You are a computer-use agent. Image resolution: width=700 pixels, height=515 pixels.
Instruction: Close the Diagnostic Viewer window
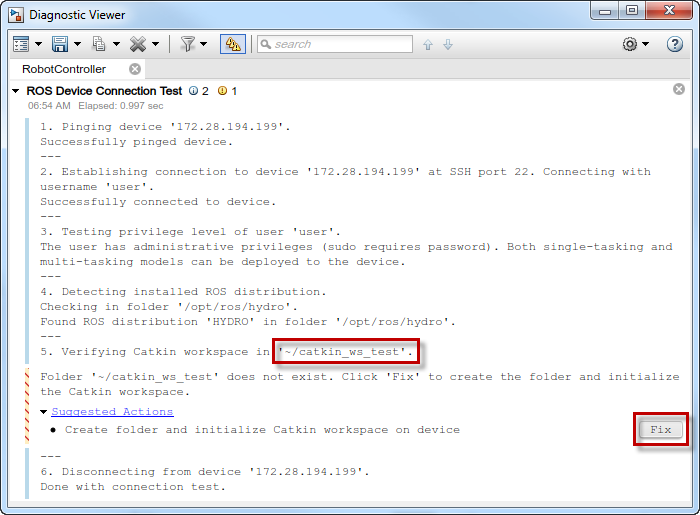click(669, 11)
